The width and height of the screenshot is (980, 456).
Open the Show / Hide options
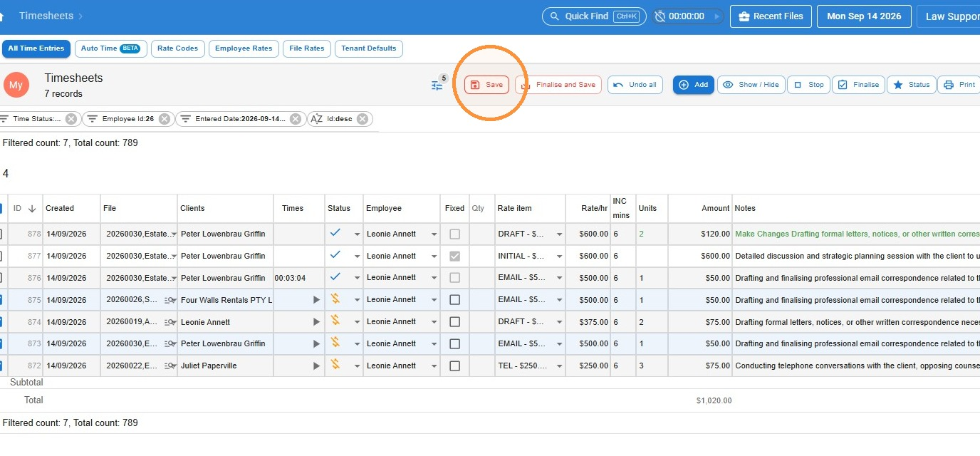(751, 85)
